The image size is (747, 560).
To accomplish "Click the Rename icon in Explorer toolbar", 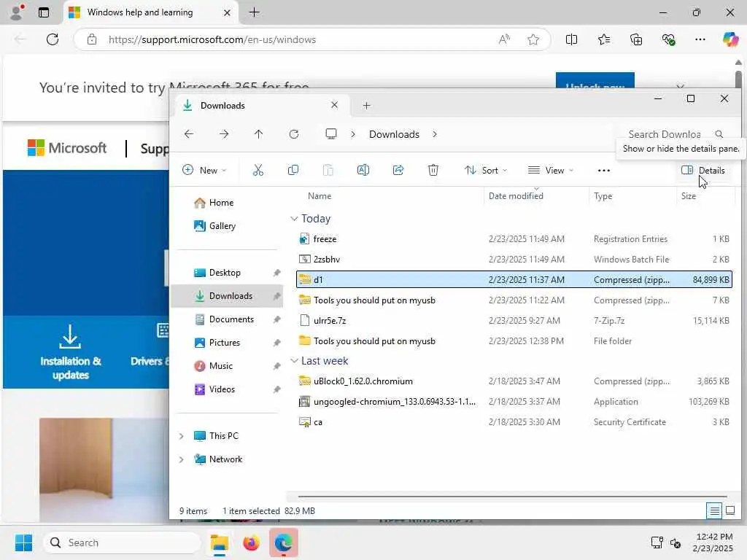I will click(363, 170).
